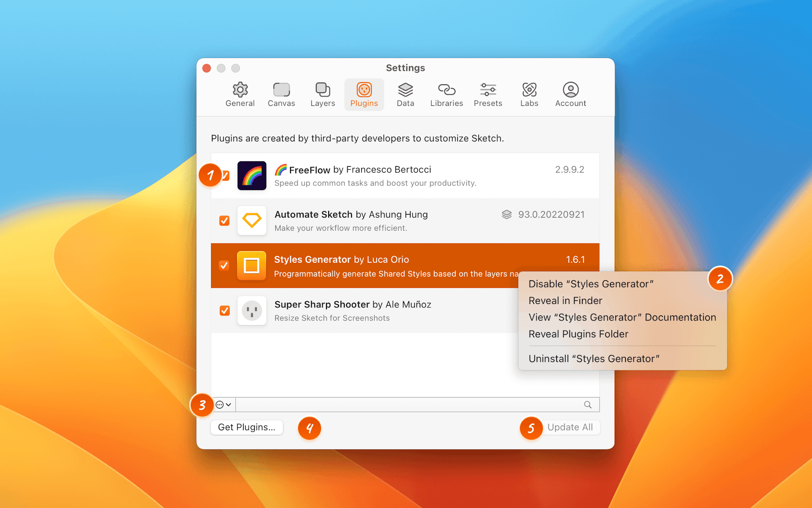
Task: Click the Automate Sketch diamond icon
Action: (252, 221)
